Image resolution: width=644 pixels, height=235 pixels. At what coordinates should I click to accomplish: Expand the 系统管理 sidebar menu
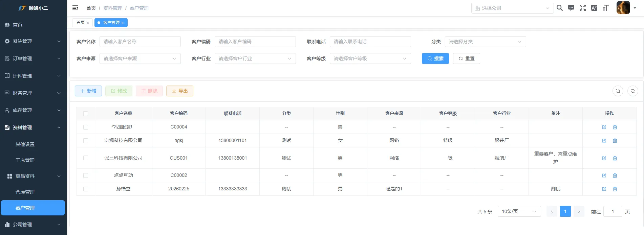pos(33,41)
